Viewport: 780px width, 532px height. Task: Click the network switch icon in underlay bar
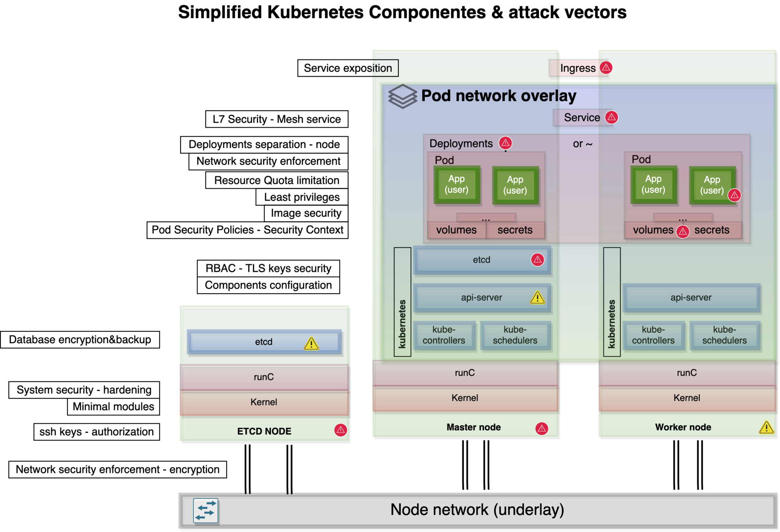206,511
